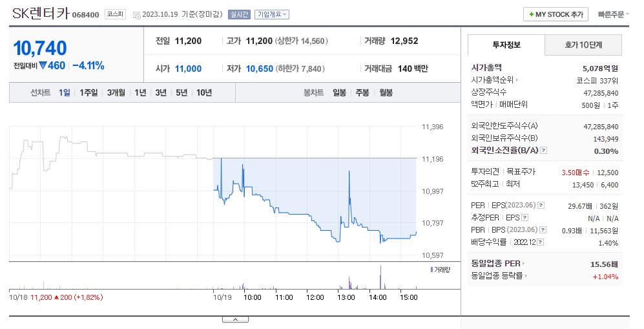Click current price 10,740

(x=40, y=48)
